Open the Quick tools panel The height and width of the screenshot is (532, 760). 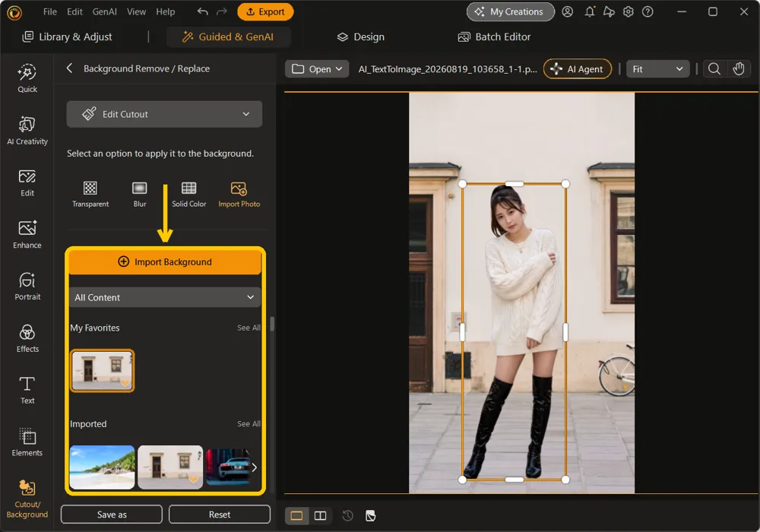pyautogui.click(x=27, y=78)
